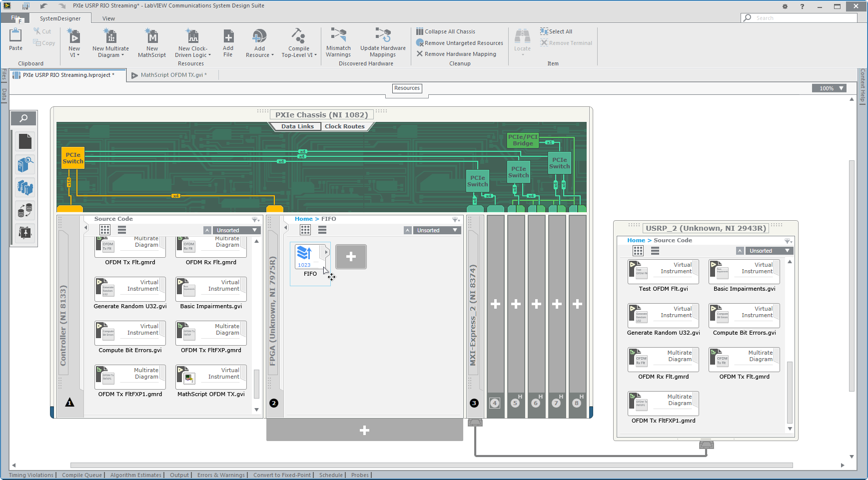Image resolution: width=868 pixels, height=480 pixels.
Task: Select MathScript OFDM TX.gvi in Controller
Action: (211, 382)
